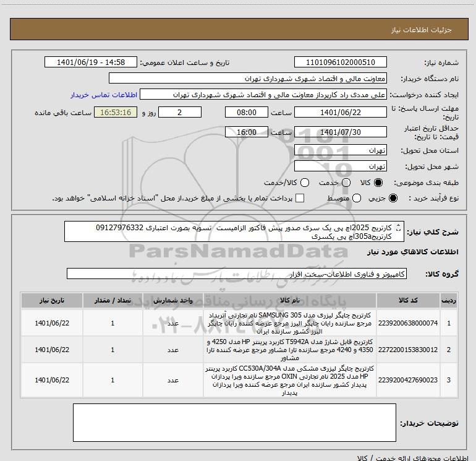This screenshot has height=461, width=476.
Task: Click the نام کالا column header
Action: [x=289, y=301]
